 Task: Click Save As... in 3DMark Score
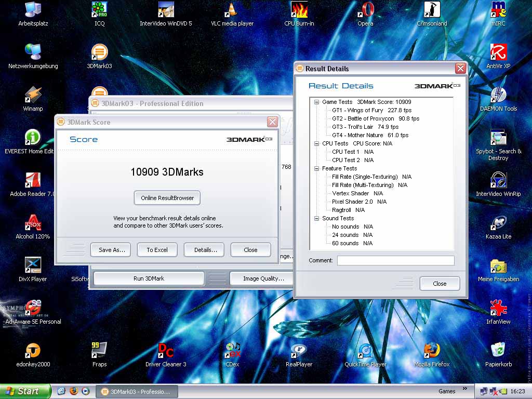point(111,250)
